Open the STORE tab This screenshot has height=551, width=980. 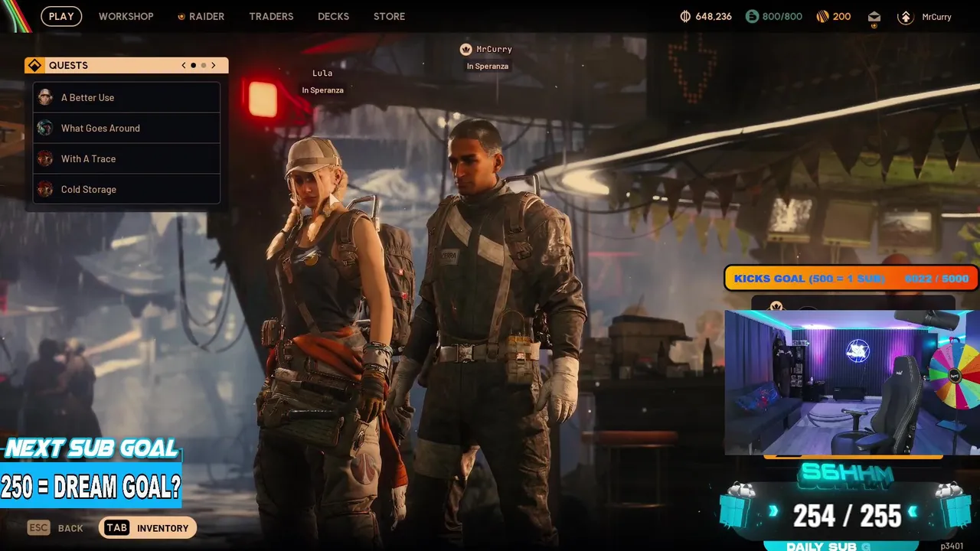tap(389, 16)
